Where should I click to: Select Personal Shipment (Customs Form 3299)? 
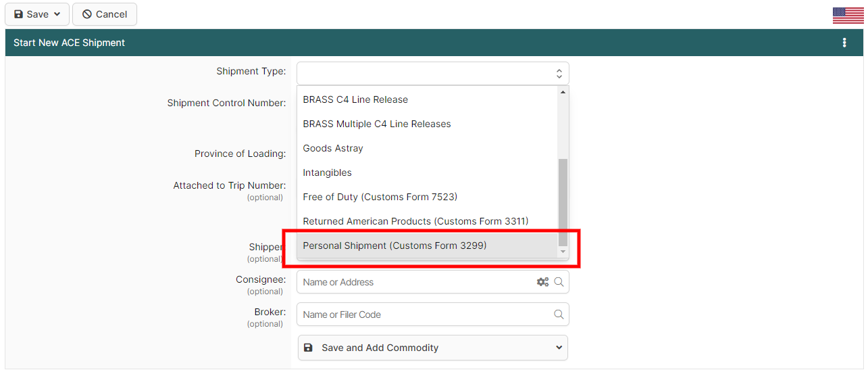coord(394,246)
